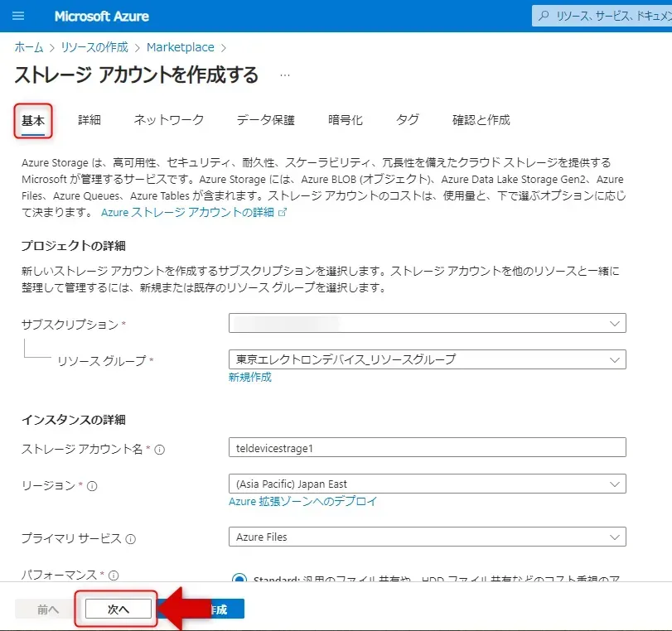The image size is (672, 631).
Task: Select the Standard performance radio button
Action: (x=239, y=580)
